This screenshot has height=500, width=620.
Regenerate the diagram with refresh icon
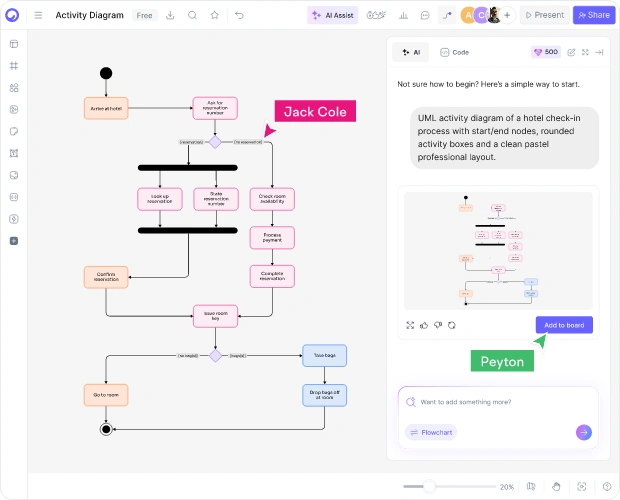[x=452, y=325]
